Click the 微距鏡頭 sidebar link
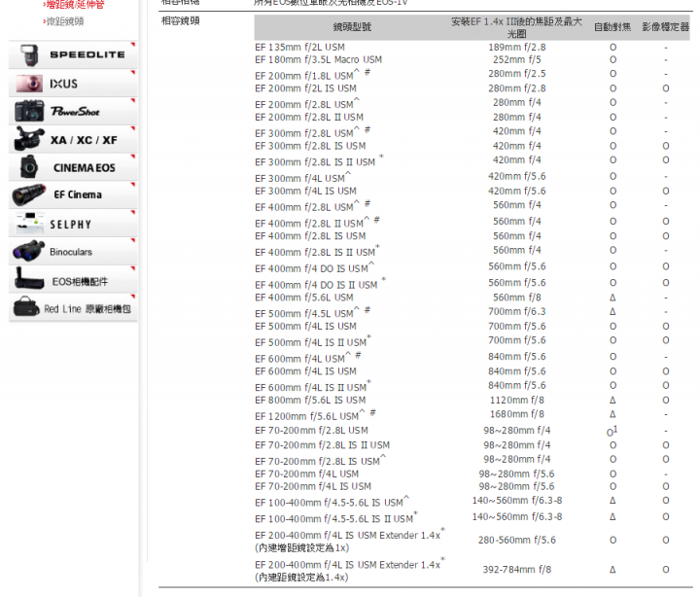700x597 pixels. (x=64, y=21)
